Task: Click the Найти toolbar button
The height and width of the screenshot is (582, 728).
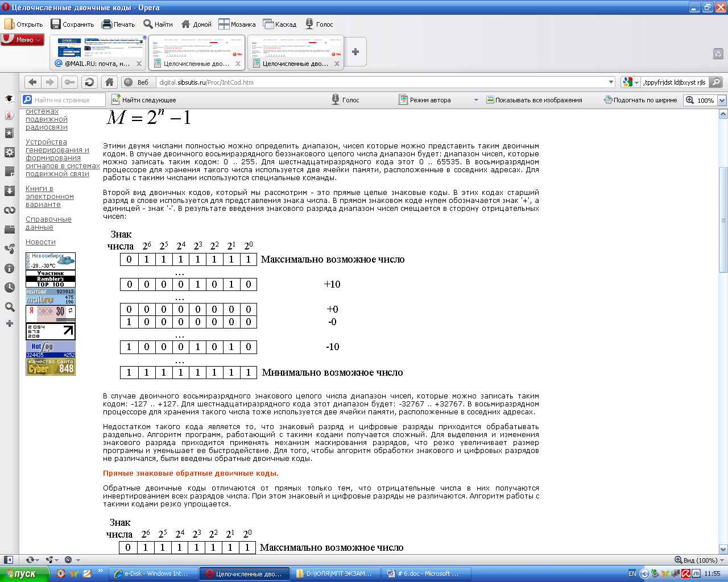Action: [158, 24]
